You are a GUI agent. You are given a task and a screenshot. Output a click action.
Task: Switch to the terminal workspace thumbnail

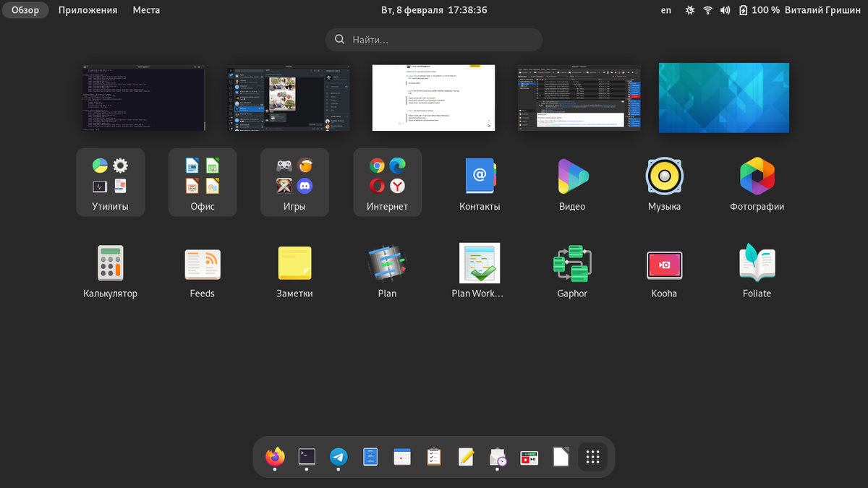click(144, 97)
